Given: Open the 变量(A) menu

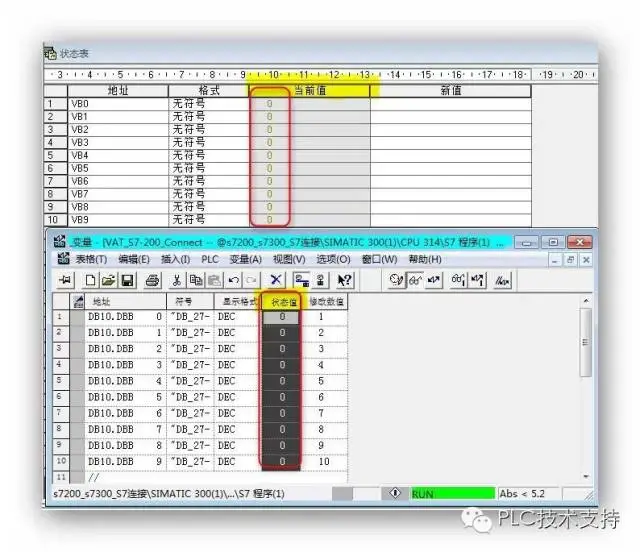Looking at the screenshot, I should pos(245,259).
